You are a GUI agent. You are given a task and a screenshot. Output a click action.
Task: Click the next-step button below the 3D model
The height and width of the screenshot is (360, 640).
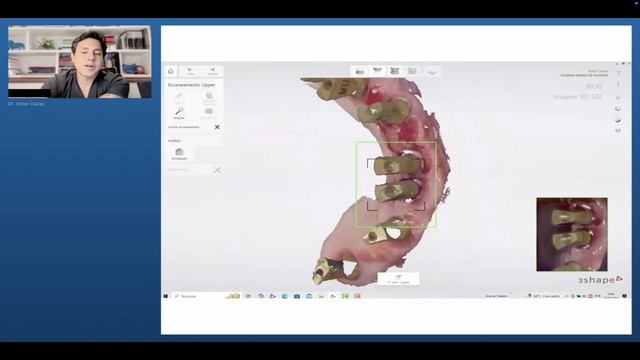pyautogui.click(x=398, y=279)
